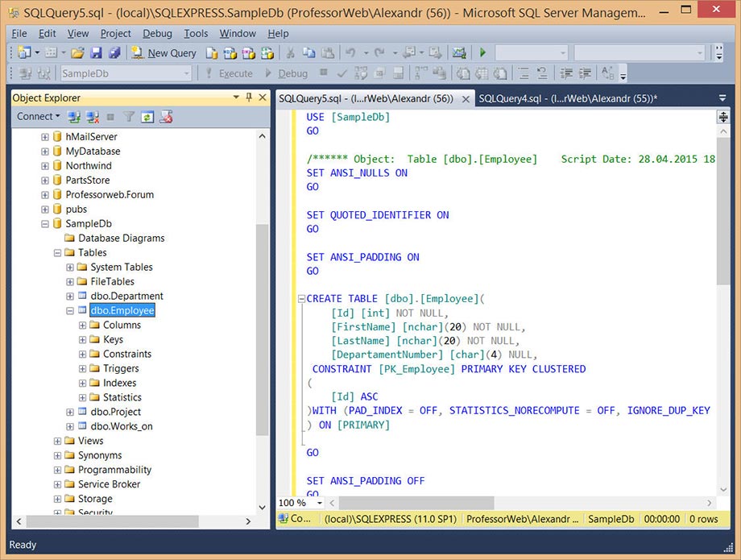The height and width of the screenshot is (560, 741).
Task: Cut selection using the scissors icon
Action: pos(290,53)
